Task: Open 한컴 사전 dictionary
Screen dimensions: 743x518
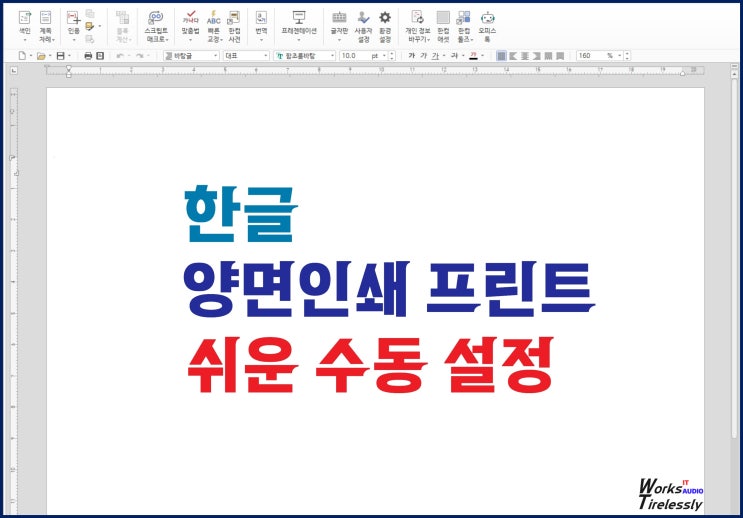Action: [x=235, y=26]
